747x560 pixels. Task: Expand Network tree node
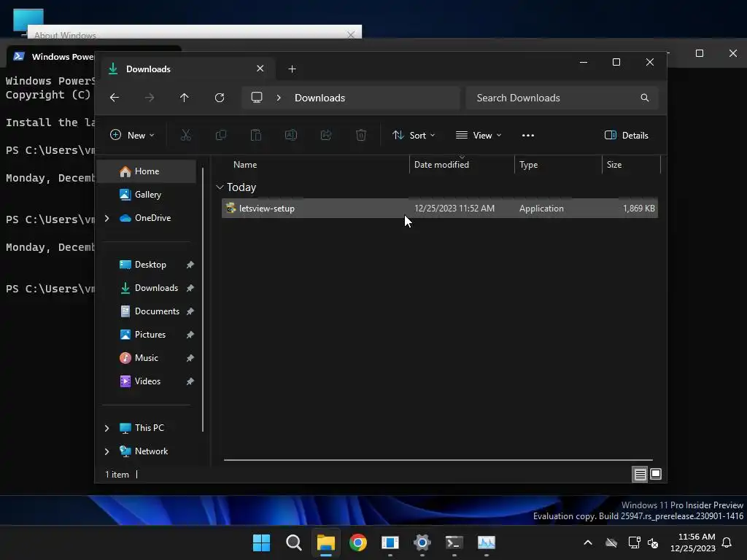click(107, 451)
